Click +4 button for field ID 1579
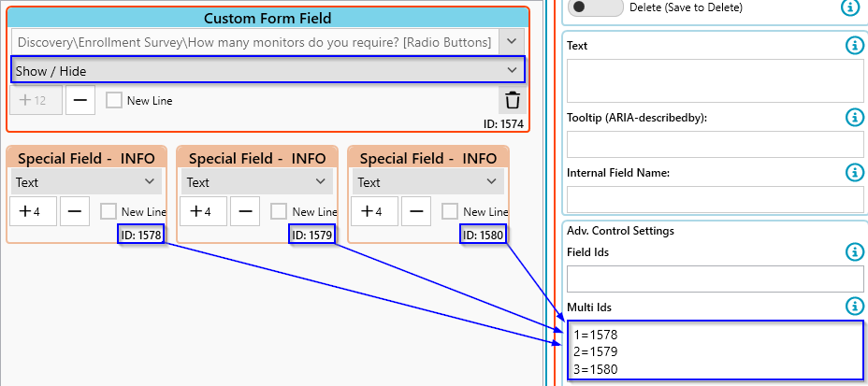 204,211
